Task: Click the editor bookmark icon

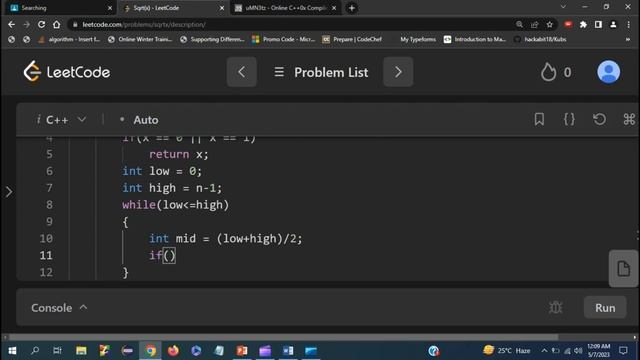Action: [539, 119]
